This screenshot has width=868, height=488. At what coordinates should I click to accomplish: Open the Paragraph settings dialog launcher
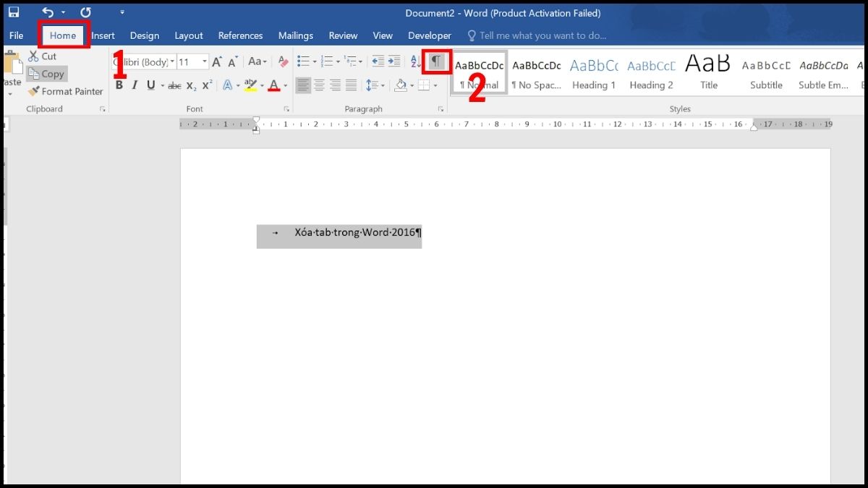coord(441,108)
